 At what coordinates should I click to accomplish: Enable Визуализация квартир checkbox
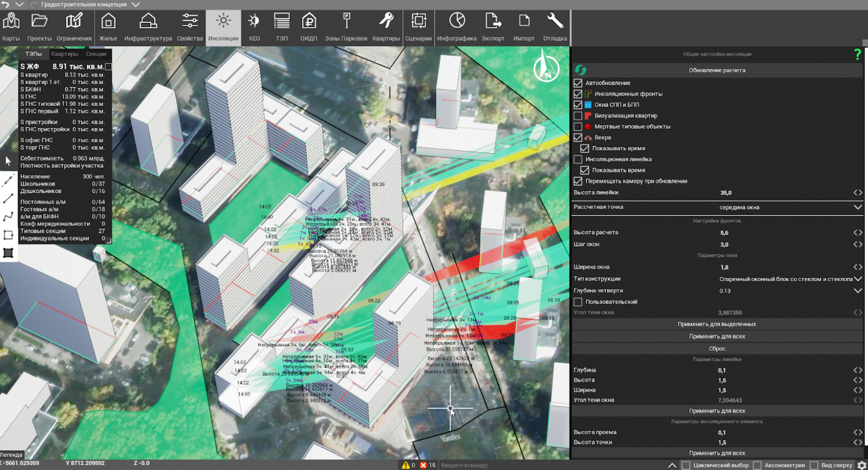click(578, 116)
